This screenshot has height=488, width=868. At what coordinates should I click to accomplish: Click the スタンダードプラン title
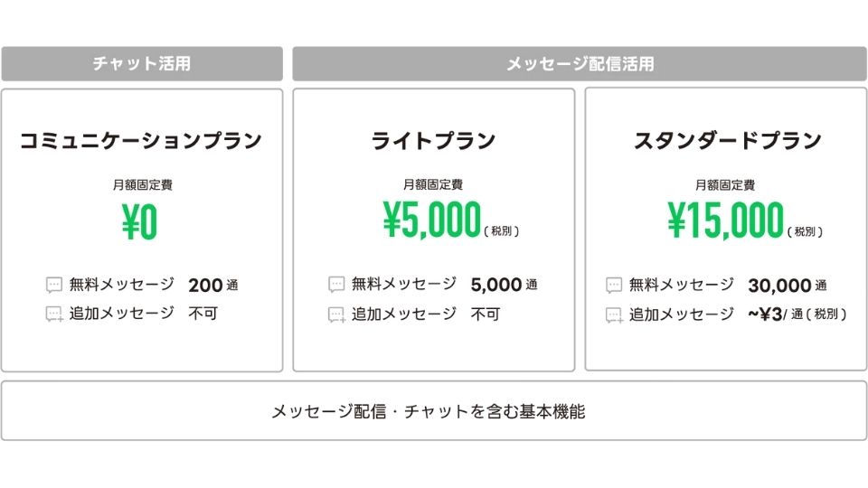(x=727, y=141)
